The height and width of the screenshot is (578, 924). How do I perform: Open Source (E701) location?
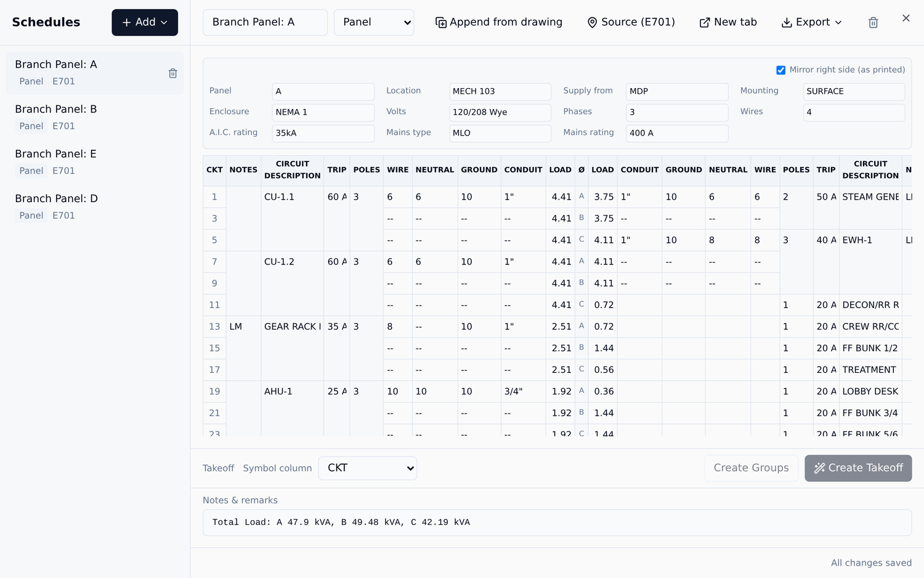click(631, 22)
